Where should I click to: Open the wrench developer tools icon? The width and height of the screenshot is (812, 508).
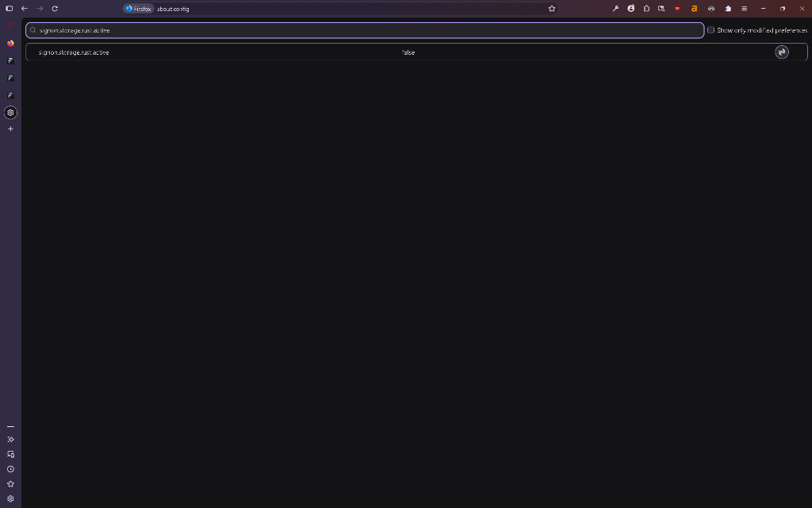coord(615,8)
